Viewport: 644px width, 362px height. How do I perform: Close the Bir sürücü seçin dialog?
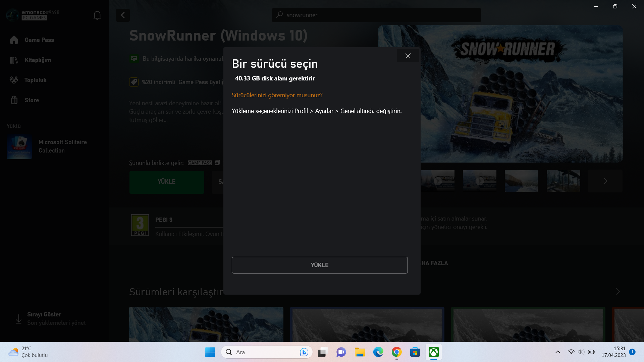(408, 56)
